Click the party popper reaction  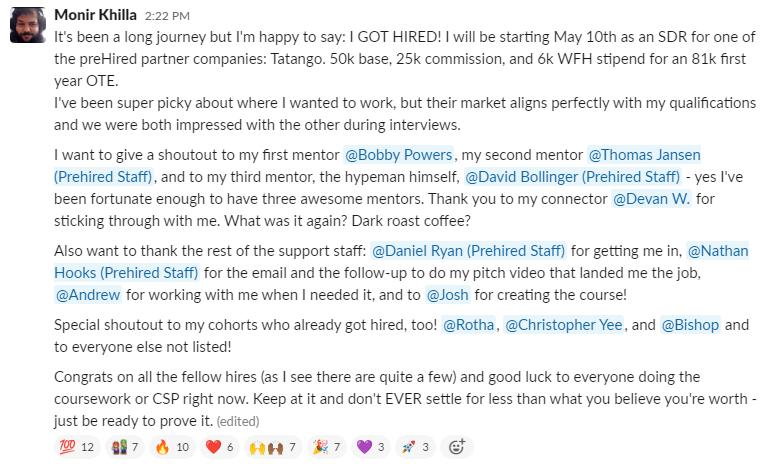(331, 446)
